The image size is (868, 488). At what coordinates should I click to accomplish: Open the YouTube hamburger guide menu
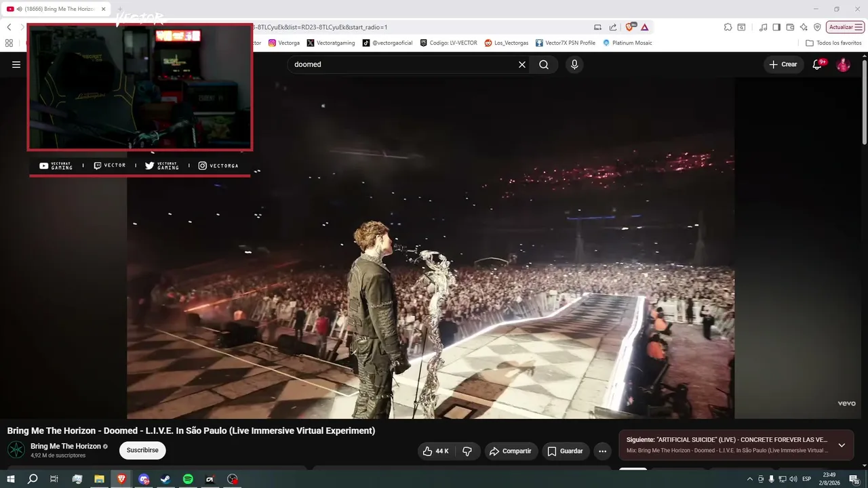click(16, 64)
